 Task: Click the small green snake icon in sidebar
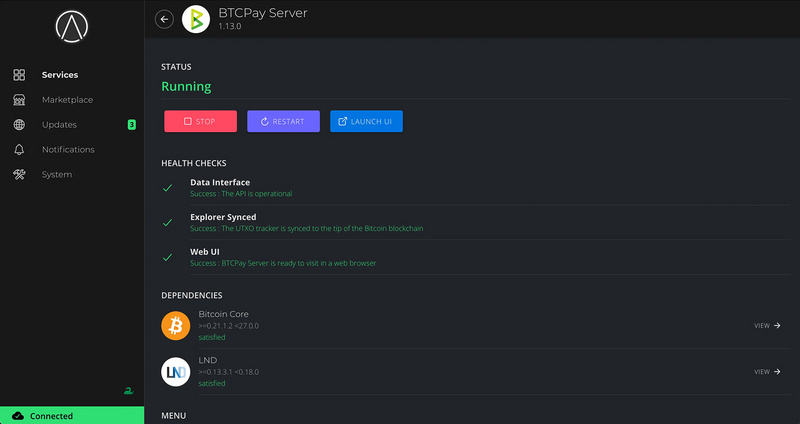point(128,392)
